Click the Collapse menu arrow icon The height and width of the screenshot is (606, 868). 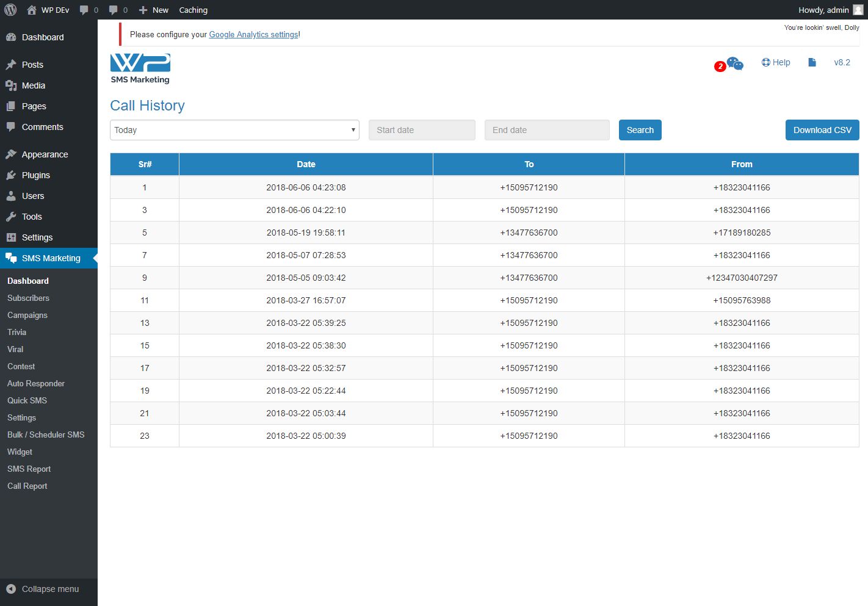click(11, 589)
